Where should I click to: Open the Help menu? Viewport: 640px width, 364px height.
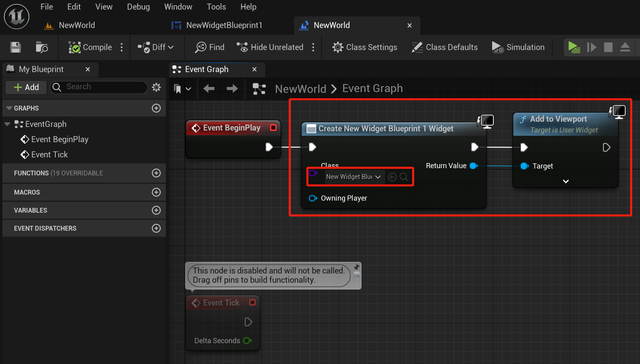[x=248, y=7]
